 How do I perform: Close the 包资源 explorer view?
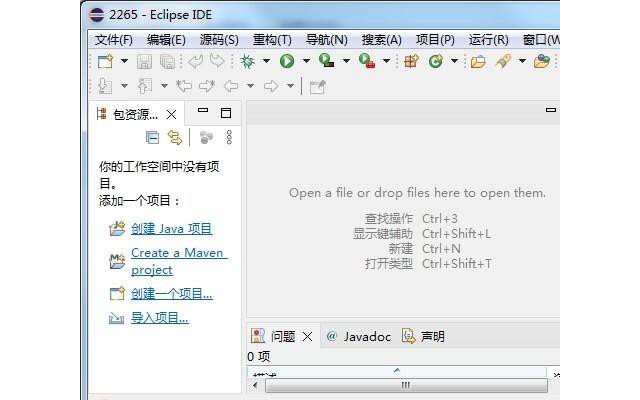coord(171,115)
